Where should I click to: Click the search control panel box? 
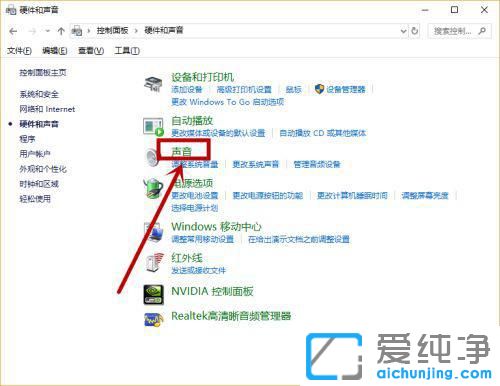click(x=459, y=31)
